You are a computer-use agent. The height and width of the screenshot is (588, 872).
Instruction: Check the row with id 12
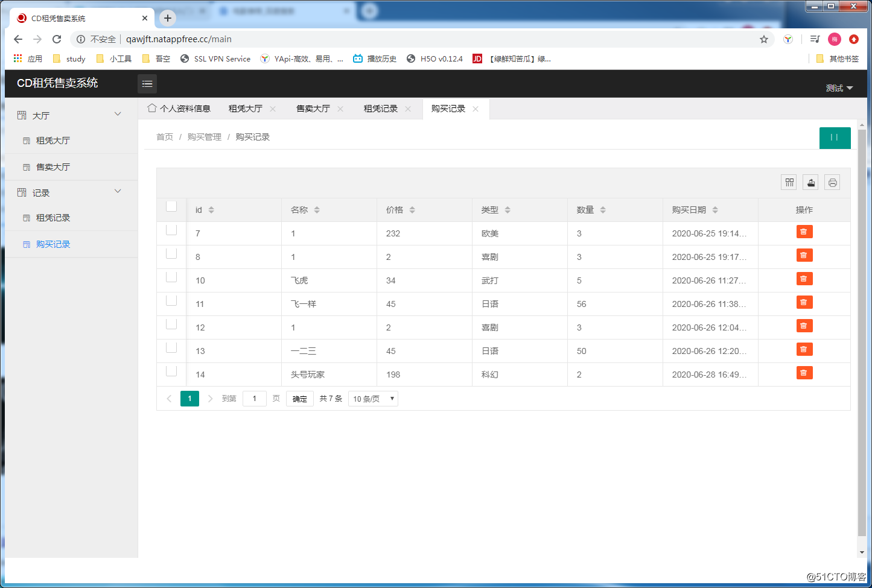171,324
